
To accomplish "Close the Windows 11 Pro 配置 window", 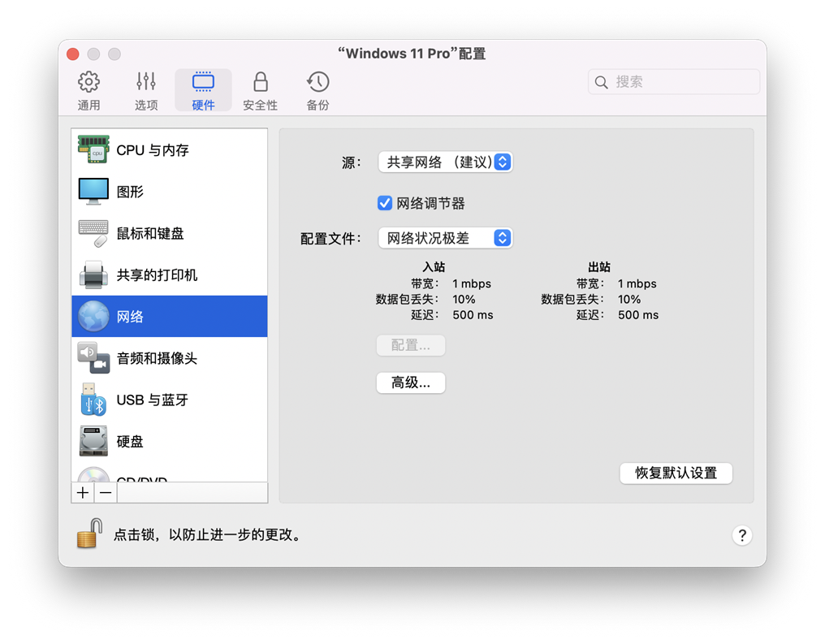I will [73, 54].
